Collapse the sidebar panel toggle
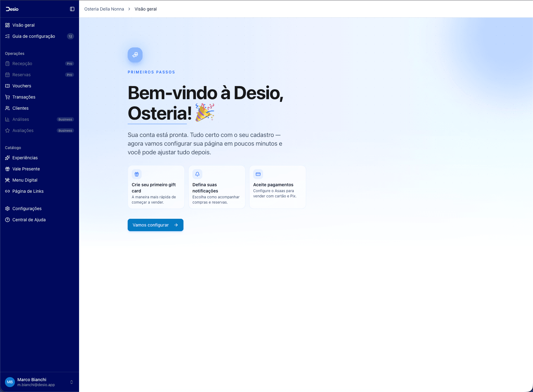The width and height of the screenshot is (533, 392). tap(72, 9)
